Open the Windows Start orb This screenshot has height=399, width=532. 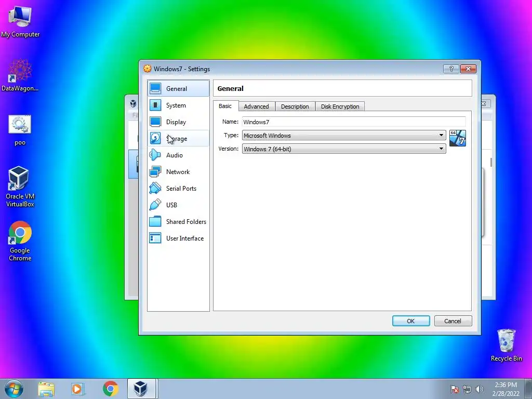tap(14, 389)
